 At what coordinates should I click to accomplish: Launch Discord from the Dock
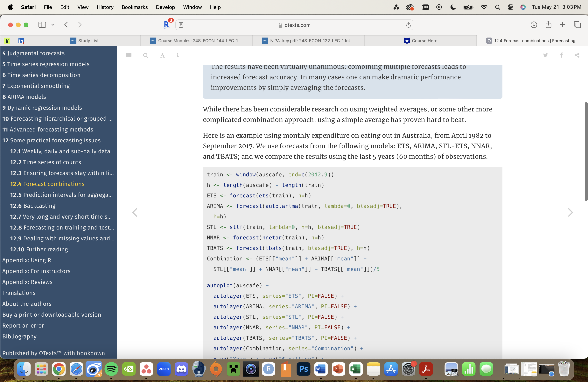(181, 369)
